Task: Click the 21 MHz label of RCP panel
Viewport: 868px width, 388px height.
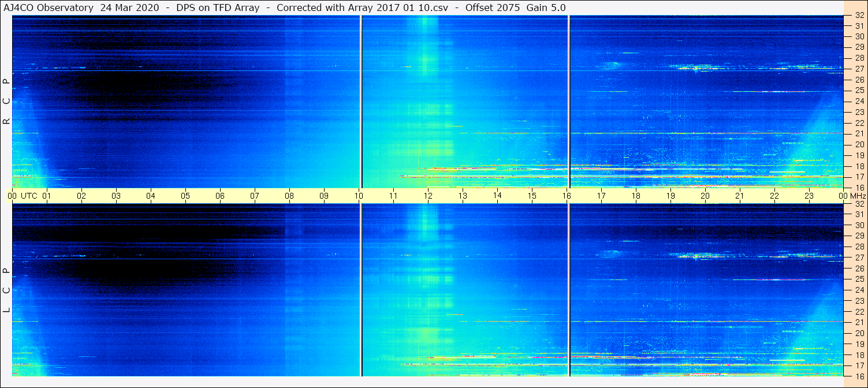Action: click(x=859, y=133)
